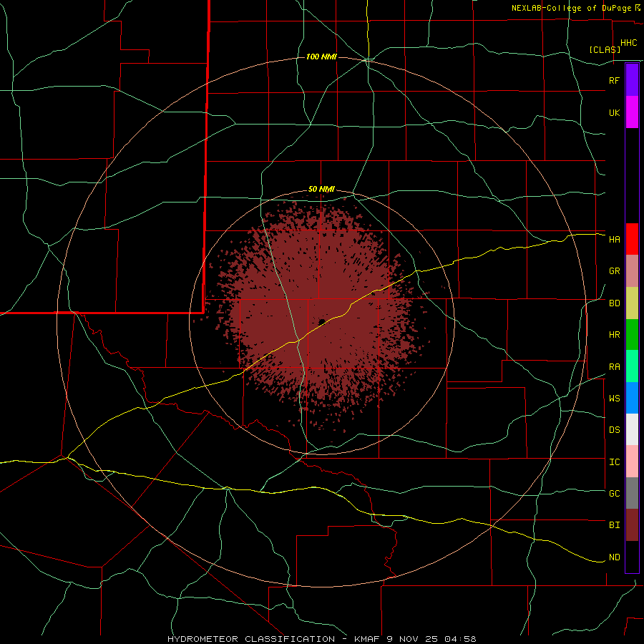Click the HHC product label
644x644 pixels.
tap(629, 43)
